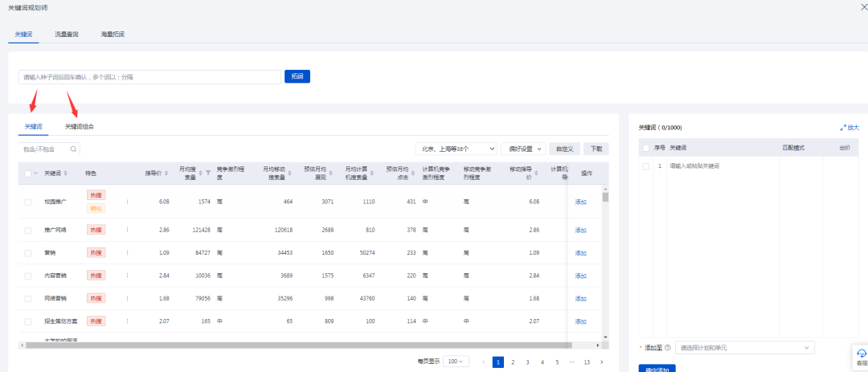868x372 pixels.
Task: Click the filter funnel icon on 月均搜索量 column
Action: tap(207, 173)
